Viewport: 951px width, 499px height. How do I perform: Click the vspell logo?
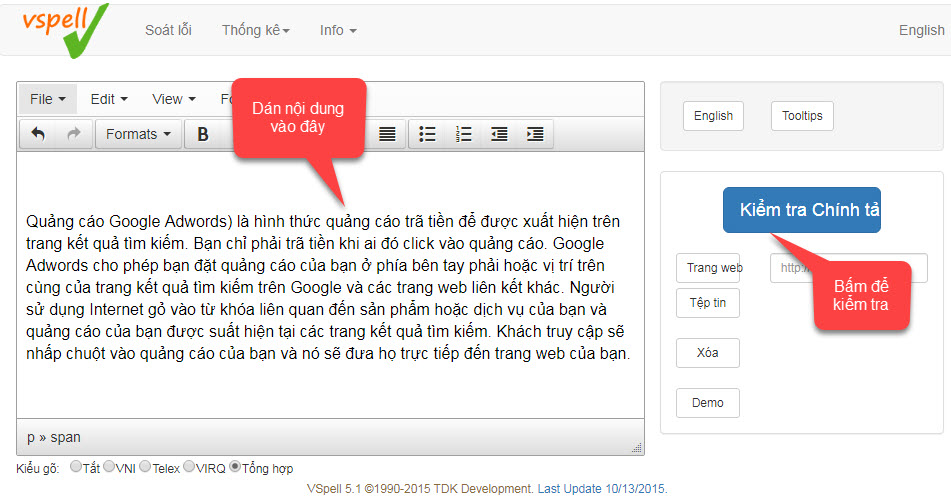point(66,30)
